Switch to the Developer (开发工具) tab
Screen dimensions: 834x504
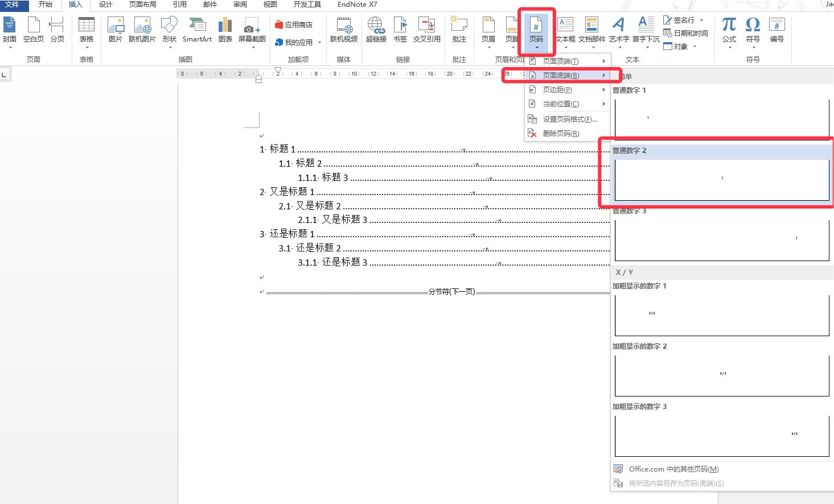click(307, 5)
